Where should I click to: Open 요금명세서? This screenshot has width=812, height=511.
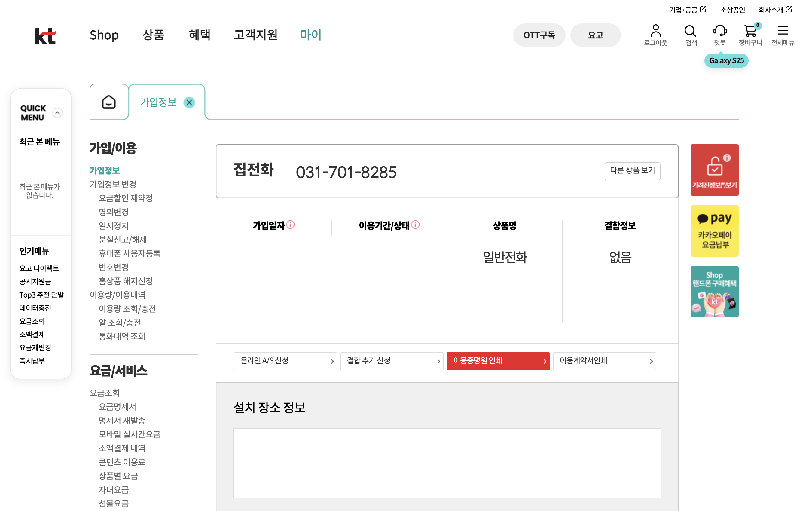[117, 407]
